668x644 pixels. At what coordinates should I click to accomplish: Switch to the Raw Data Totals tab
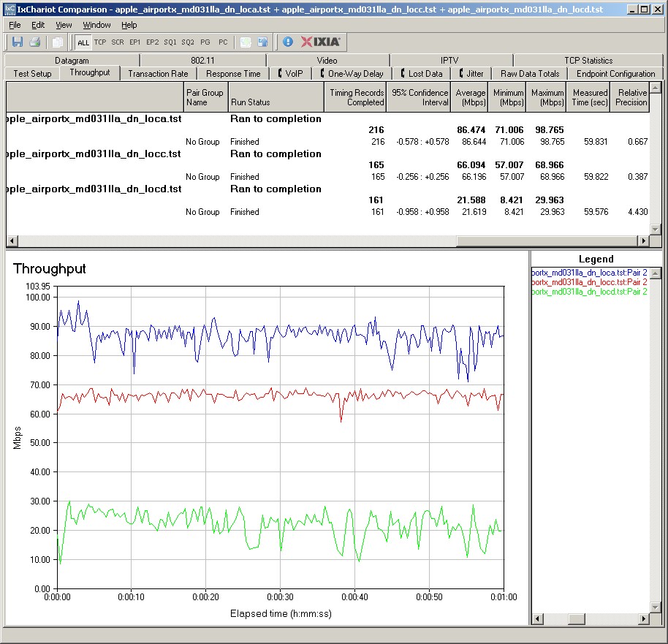[x=530, y=74]
